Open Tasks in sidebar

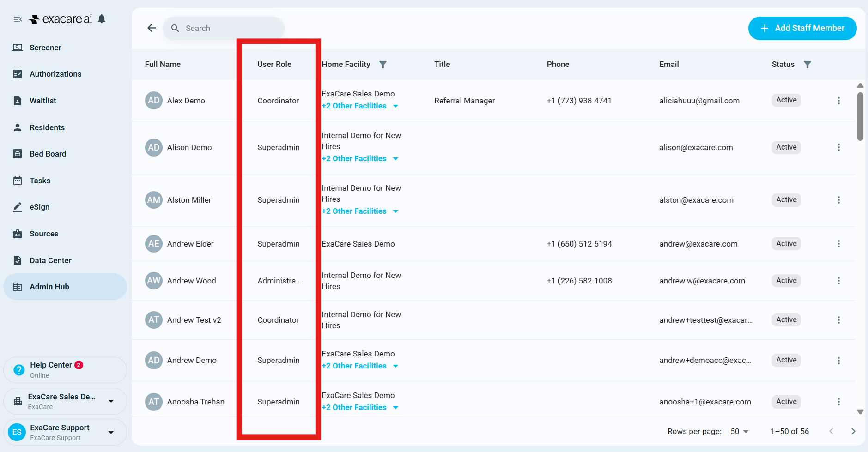click(65, 181)
